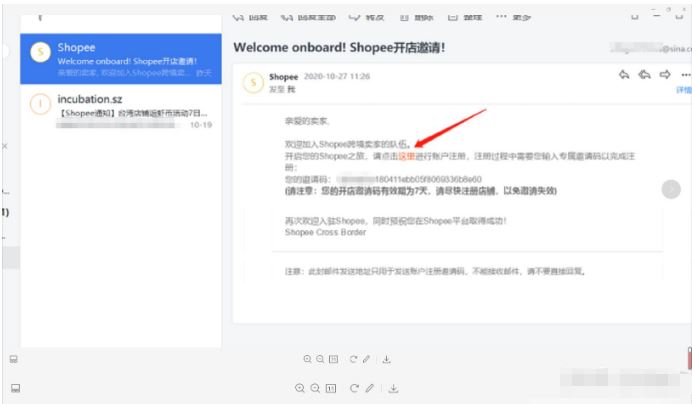The image size is (692, 404).
Task: Click actual-size 1:1 icon in upper viewer toolbar
Action: click(x=334, y=359)
